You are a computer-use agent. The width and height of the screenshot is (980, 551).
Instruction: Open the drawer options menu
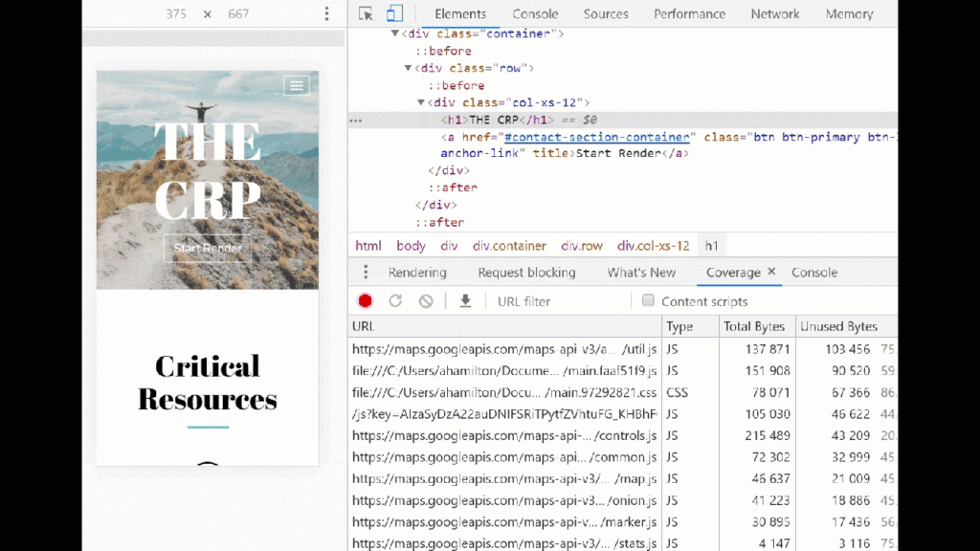point(365,272)
